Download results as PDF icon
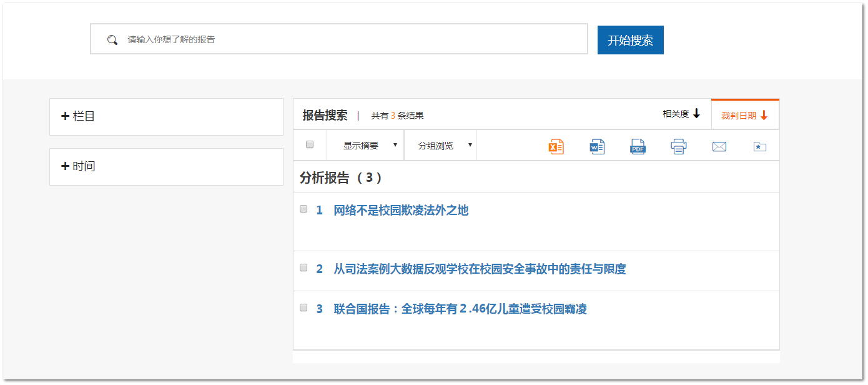The image size is (868, 385). [x=638, y=147]
